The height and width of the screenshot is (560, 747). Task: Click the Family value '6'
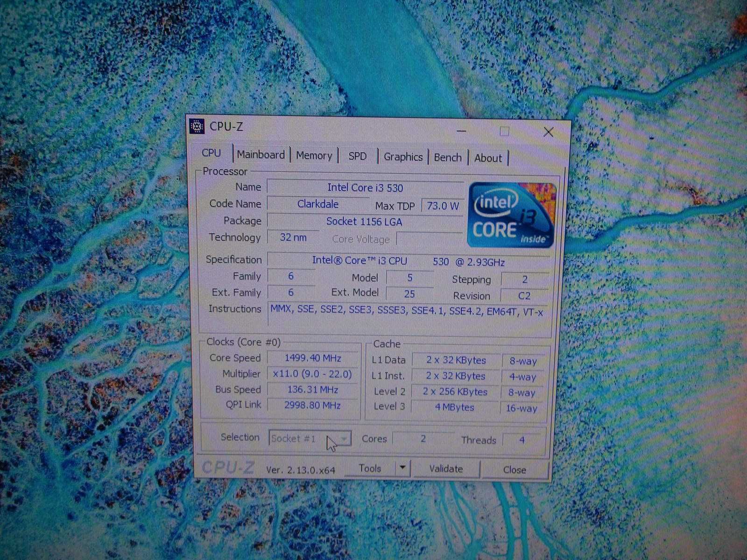tap(291, 276)
